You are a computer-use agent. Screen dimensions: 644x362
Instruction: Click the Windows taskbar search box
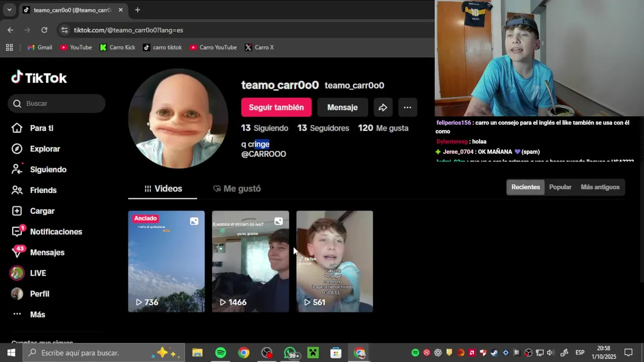(x=104, y=353)
